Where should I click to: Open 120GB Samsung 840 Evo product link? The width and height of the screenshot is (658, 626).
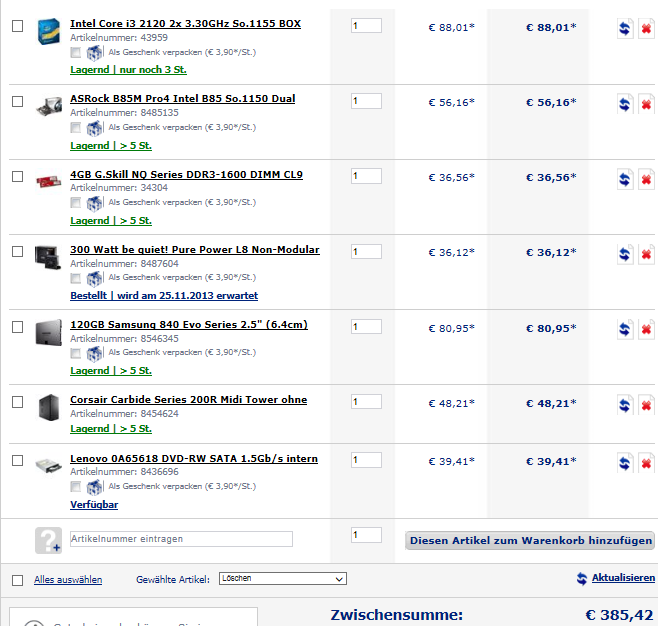click(x=189, y=325)
